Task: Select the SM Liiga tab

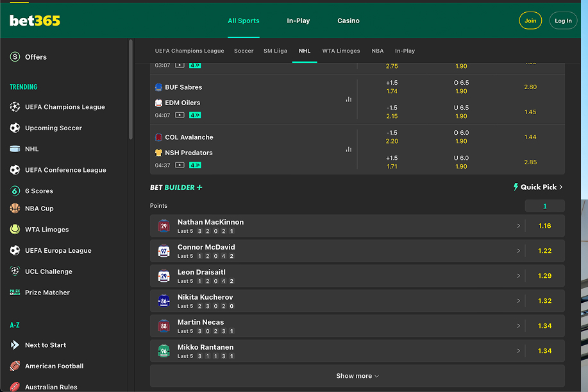Action: click(275, 51)
